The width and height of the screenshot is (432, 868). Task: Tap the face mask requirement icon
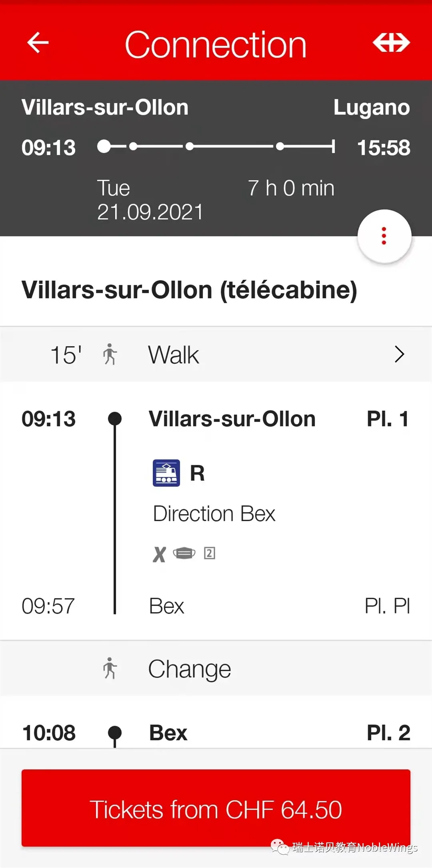coord(184,553)
